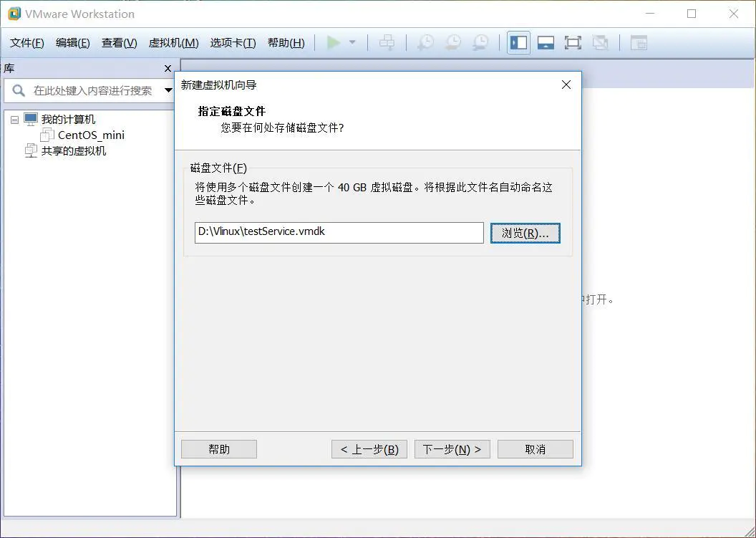The width and height of the screenshot is (756, 538).
Task: Click the full screen mode icon
Action: pyautogui.click(x=573, y=42)
